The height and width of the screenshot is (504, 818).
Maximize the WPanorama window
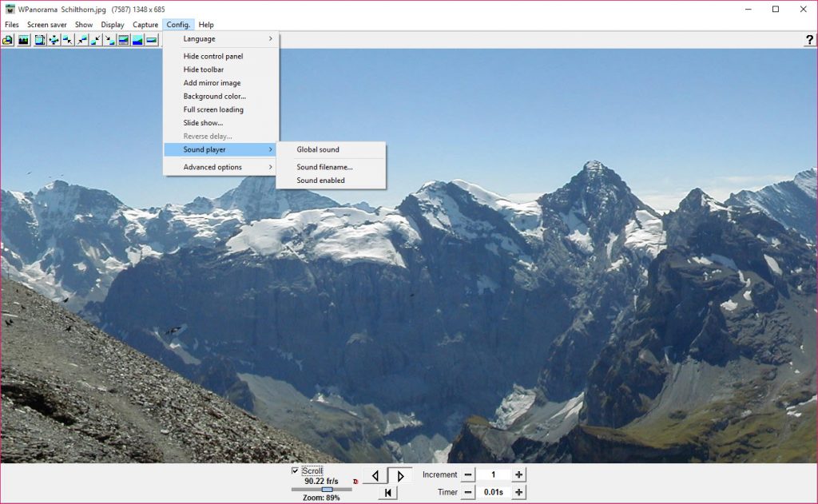776,10
